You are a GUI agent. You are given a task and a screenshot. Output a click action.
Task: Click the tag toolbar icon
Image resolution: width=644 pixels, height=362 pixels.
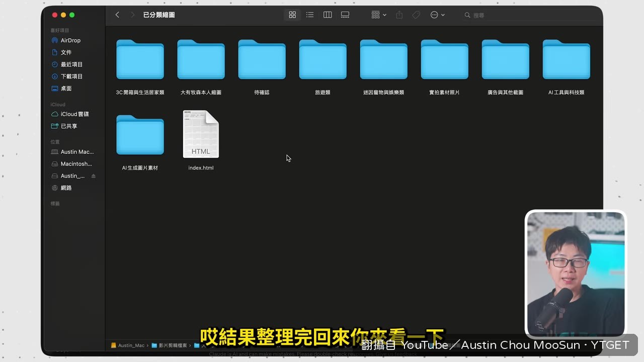[x=416, y=15]
